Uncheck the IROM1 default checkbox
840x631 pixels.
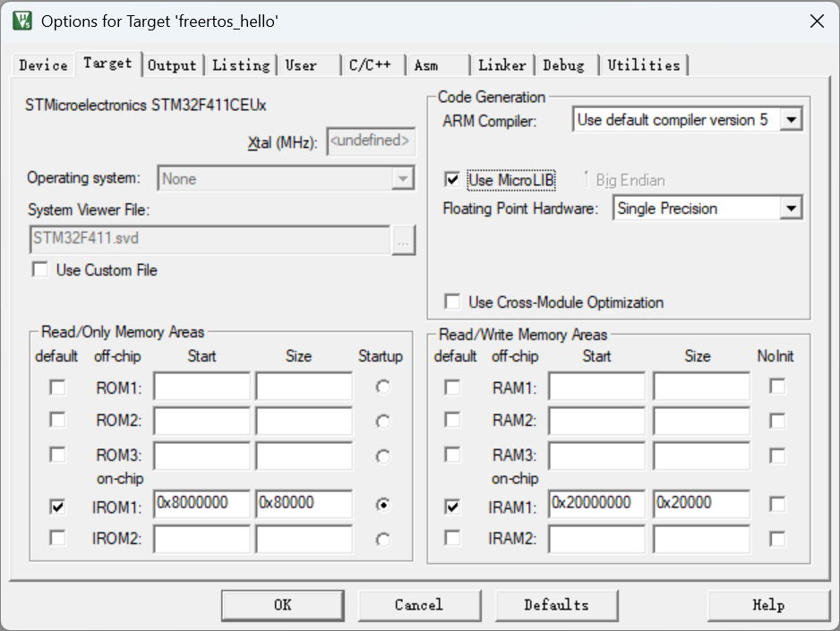click(x=57, y=507)
